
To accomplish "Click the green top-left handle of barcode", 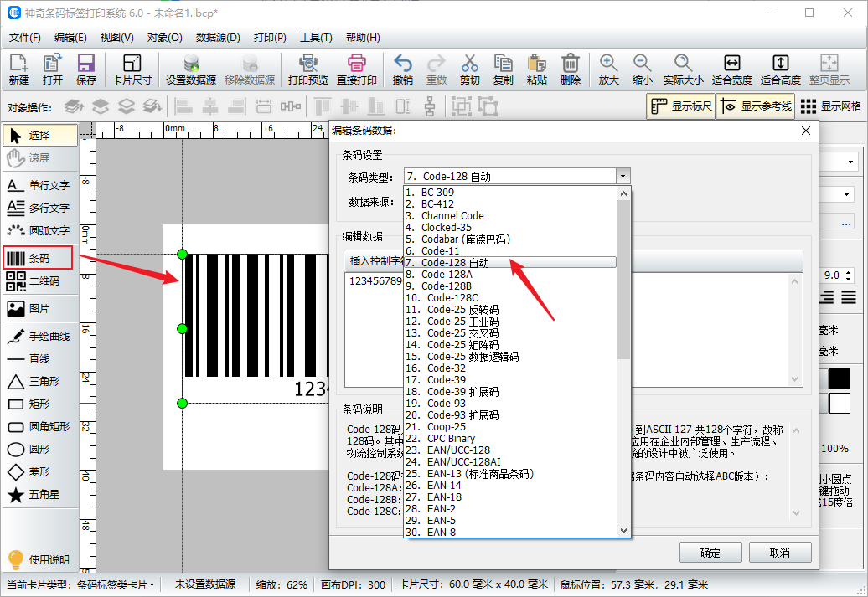I will pos(182,255).
